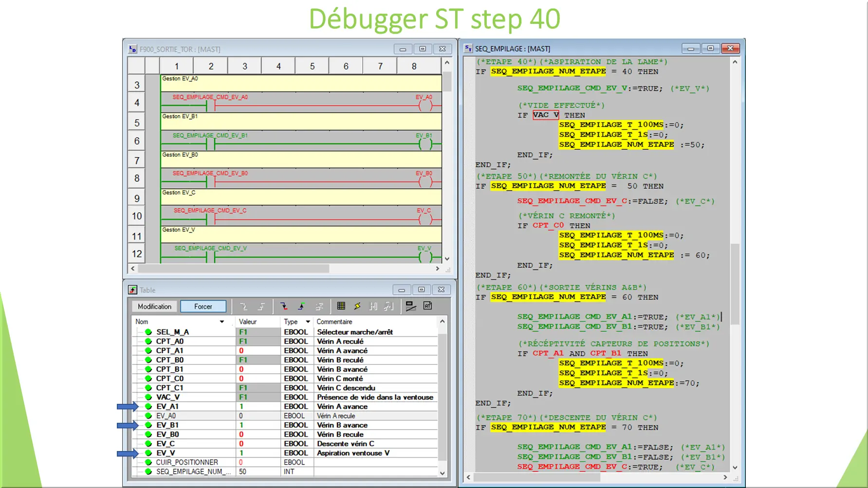Open the Nom column dropdown
Image resolution: width=868 pixels, height=488 pixels.
[222, 322]
